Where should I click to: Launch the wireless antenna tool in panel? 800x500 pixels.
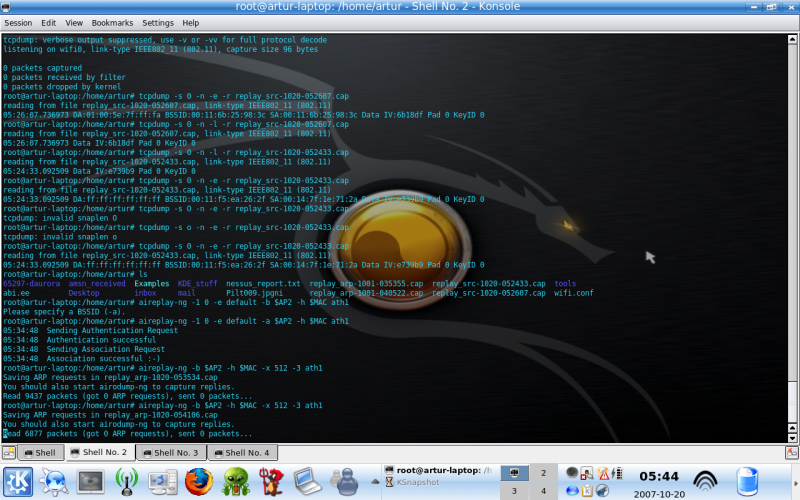126,481
